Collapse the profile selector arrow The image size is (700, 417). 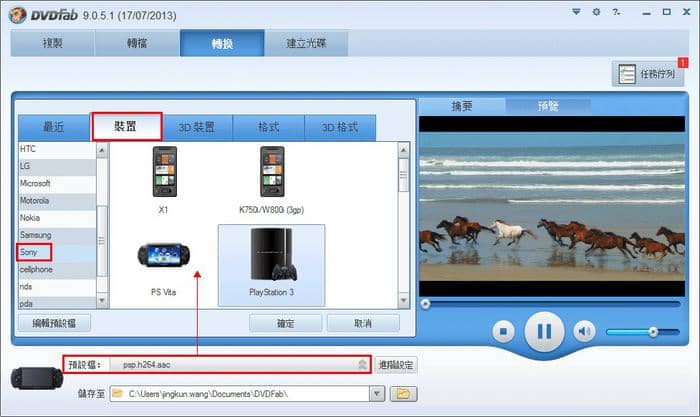click(362, 365)
